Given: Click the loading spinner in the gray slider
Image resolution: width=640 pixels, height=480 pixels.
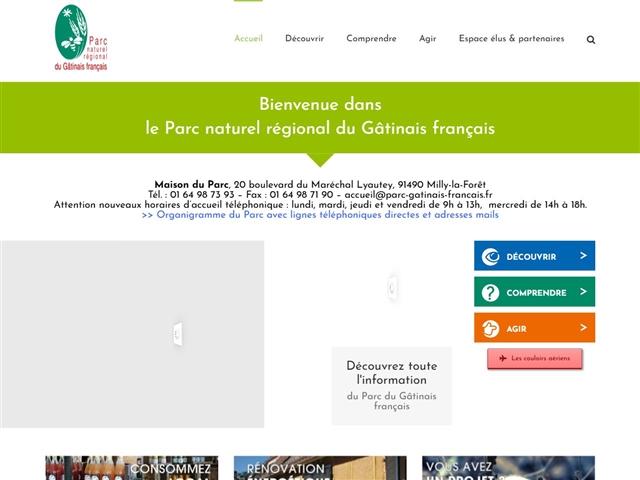Looking at the screenshot, I should pyautogui.click(x=177, y=334).
